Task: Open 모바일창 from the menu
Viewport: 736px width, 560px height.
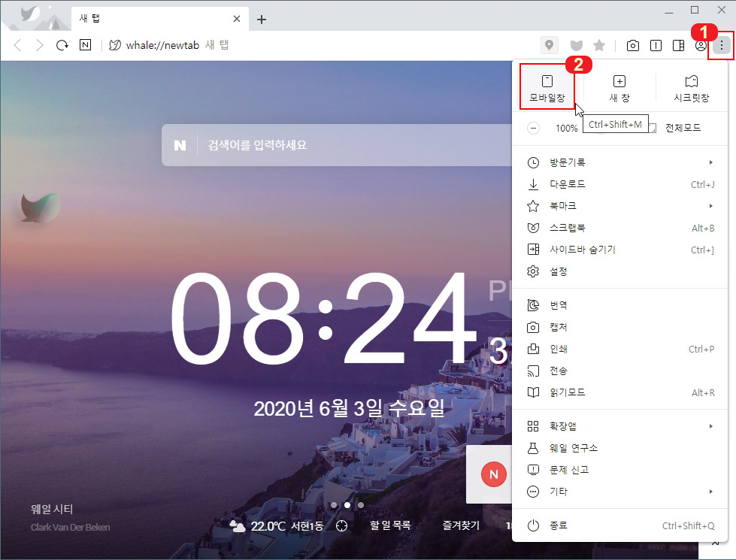Action: point(547,88)
